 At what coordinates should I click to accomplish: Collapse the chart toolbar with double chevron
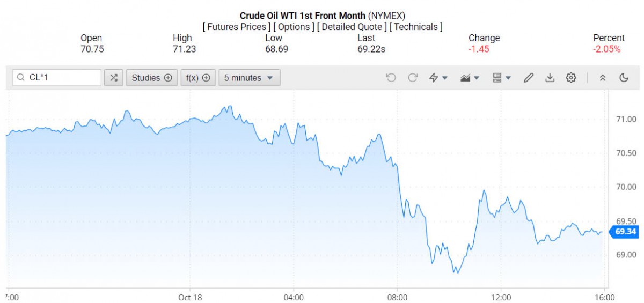coord(603,78)
